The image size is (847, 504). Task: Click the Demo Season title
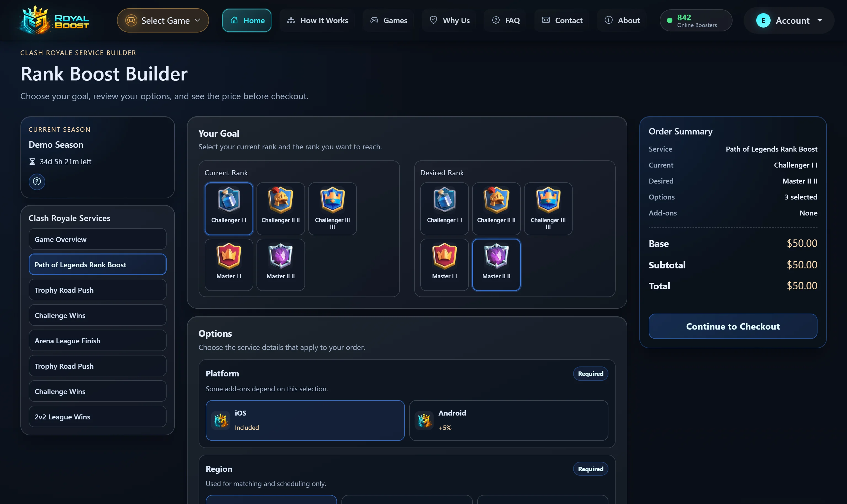(56, 145)
